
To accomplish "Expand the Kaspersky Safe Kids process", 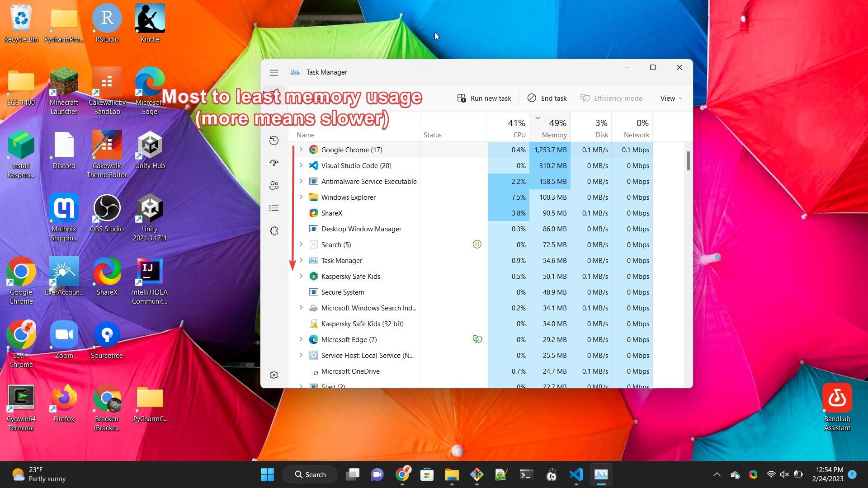I will 301,276.
